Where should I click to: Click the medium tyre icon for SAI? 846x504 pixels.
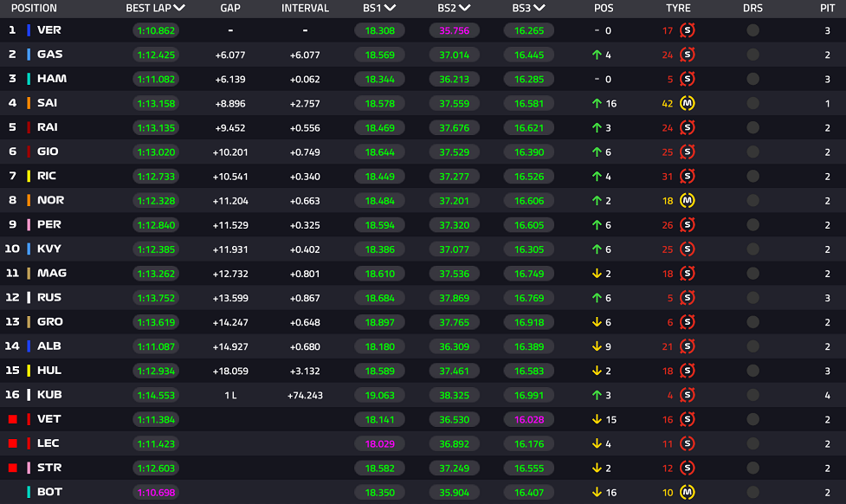click(x=688, y=103)
